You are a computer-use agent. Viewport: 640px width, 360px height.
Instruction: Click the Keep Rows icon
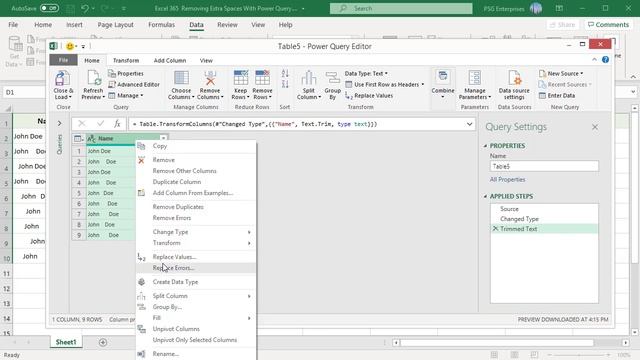(240, 78)
